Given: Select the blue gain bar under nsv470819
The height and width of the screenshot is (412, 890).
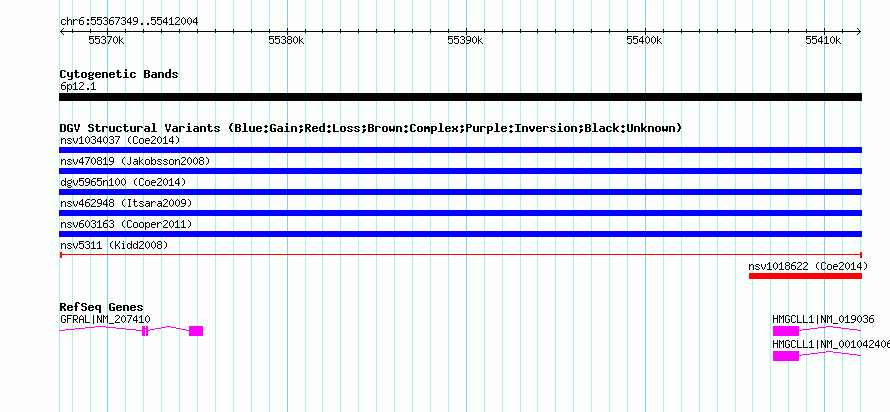Looking at the screenshot, I should [460, 171].
